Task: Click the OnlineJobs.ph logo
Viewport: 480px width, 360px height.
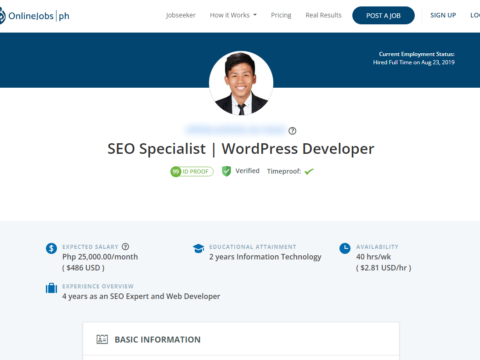Action: pyautogui.click(x=34, y=16)
